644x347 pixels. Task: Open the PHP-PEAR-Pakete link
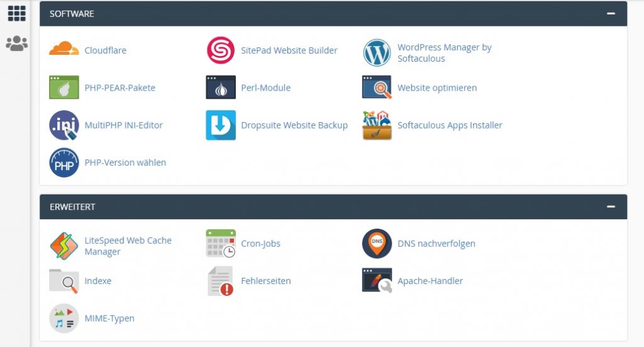[x=119, y=88]
